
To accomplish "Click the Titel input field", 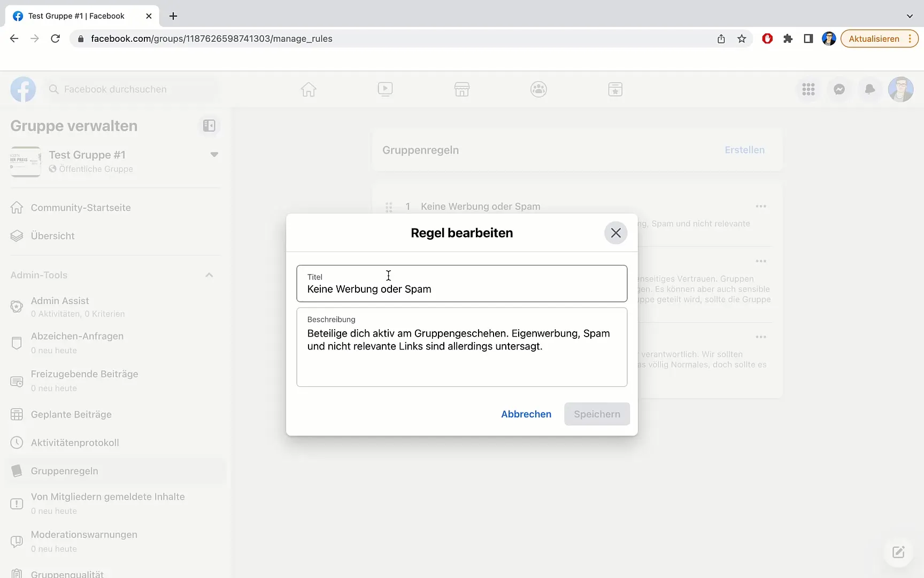I will point(461,284).
